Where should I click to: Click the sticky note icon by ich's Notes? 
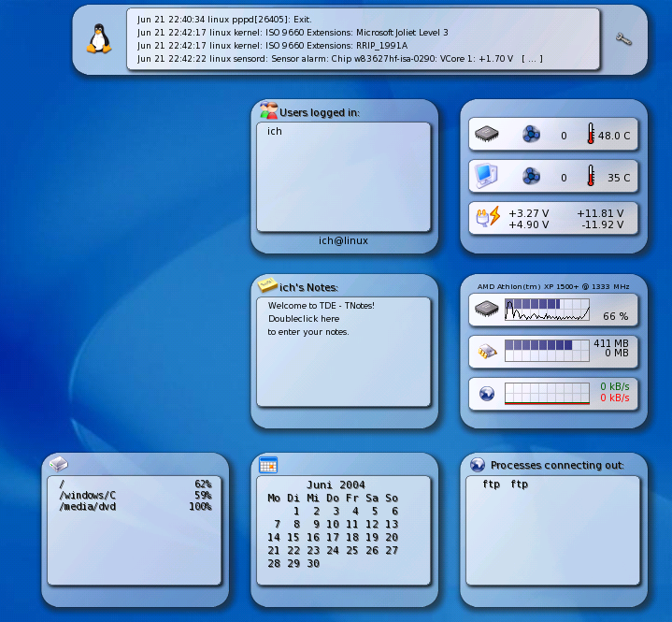coord(267,285)
